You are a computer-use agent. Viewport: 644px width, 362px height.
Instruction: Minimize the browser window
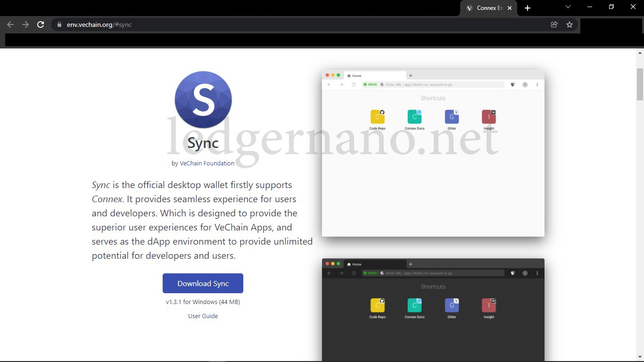tap(590, 7)
